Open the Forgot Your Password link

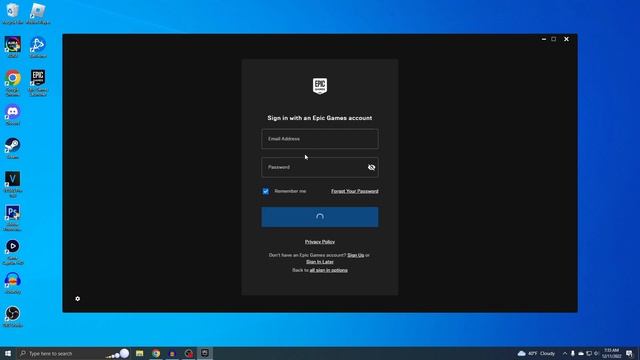[x=355, y=191]
